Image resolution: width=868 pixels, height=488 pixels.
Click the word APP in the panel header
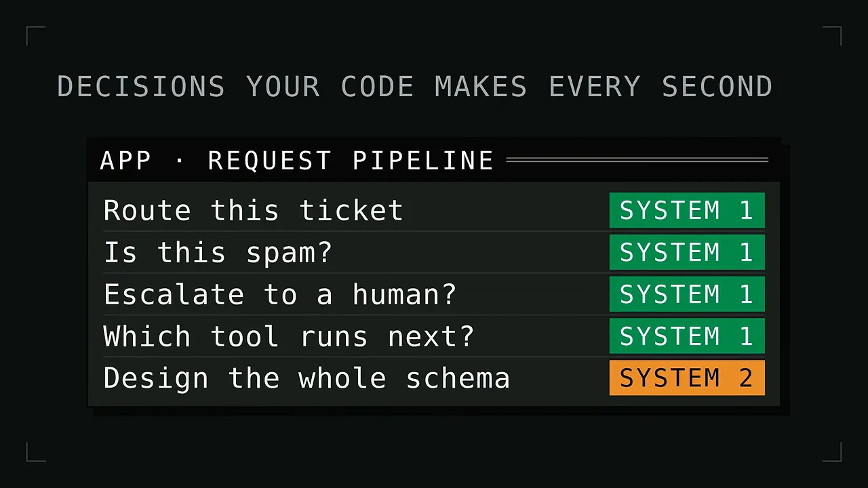[x=126, y=161]
